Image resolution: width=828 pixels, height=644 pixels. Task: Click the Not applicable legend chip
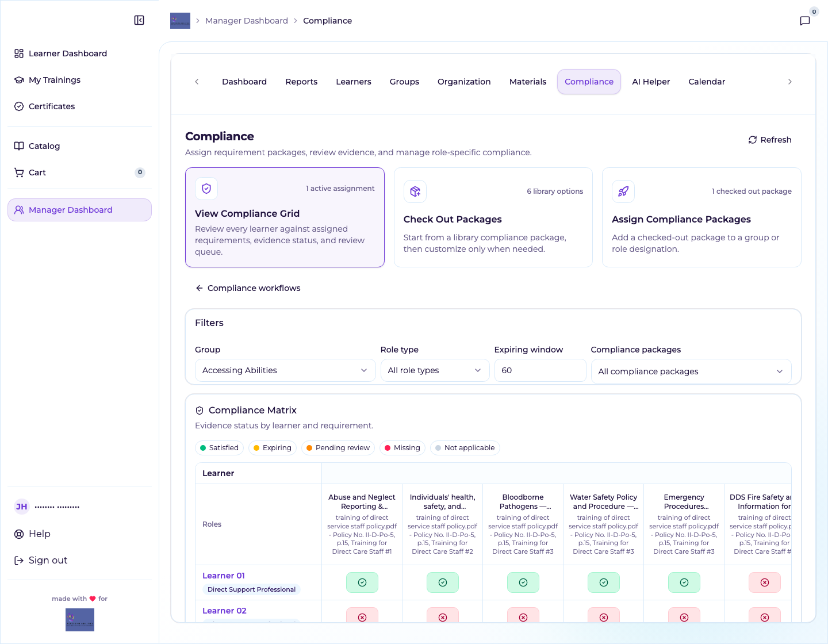(x=465, y=448)
